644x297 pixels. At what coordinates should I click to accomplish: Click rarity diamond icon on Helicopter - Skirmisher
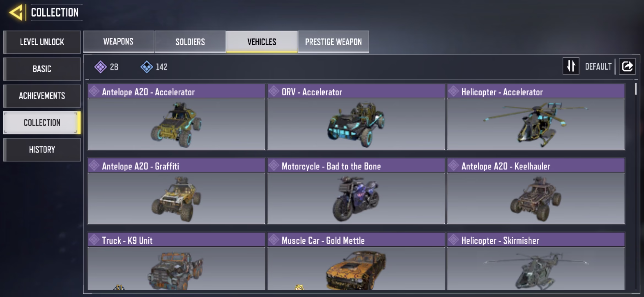(454, 240)
